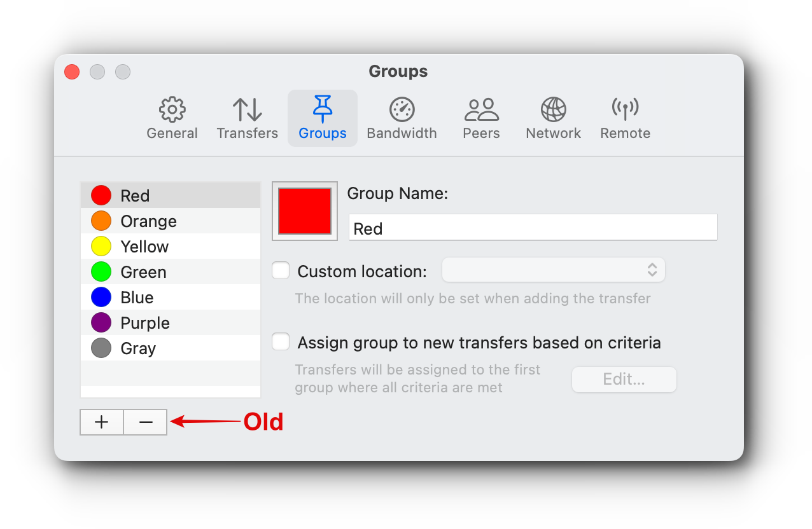Image resolution: width=812 pixels, height=529 pixels.
Task: Focus the Group Name text field
Action: pos(533,227)
